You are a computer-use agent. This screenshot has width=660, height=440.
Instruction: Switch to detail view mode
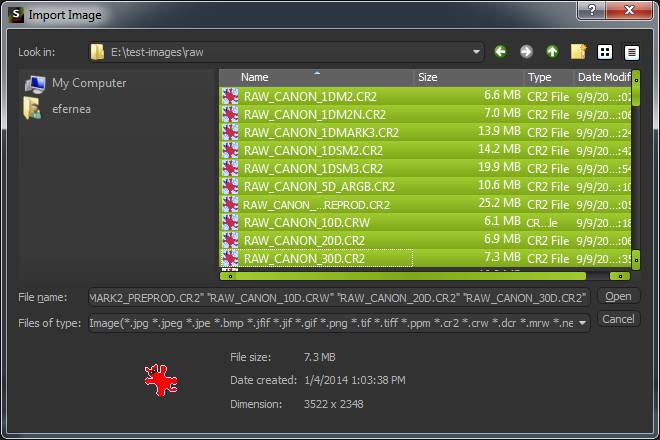click(x=631, y=52)
